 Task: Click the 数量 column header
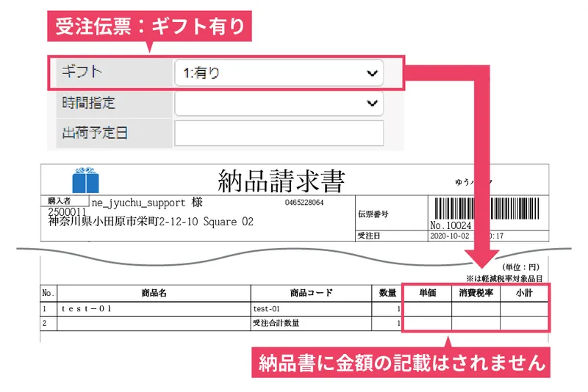pos(387,293)
